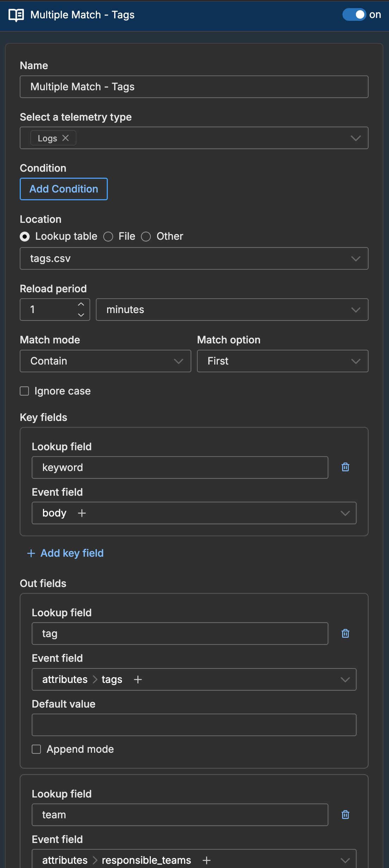Image resolution: width=389 pixels, height=868 pixels.
Task: Click the 'body' event field value
Action: [54, 513]
